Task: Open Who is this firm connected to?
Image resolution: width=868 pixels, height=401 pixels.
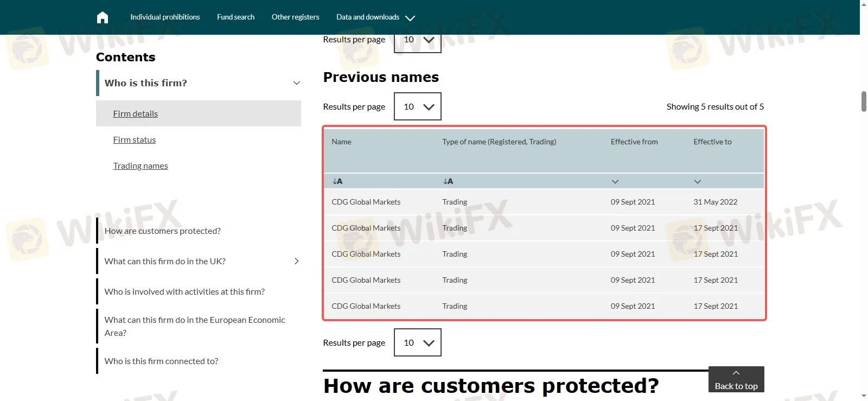Action: click(x=161, y=361)
